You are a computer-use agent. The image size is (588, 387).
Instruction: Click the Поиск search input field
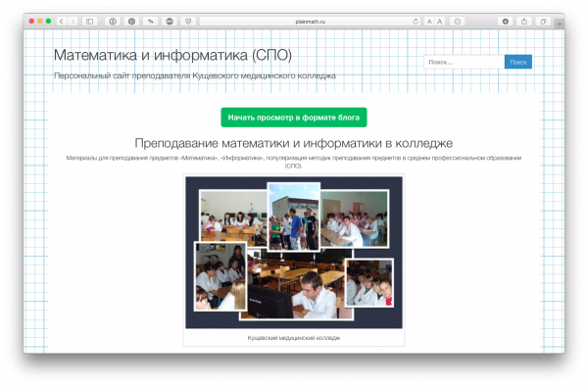coord(464,62)
